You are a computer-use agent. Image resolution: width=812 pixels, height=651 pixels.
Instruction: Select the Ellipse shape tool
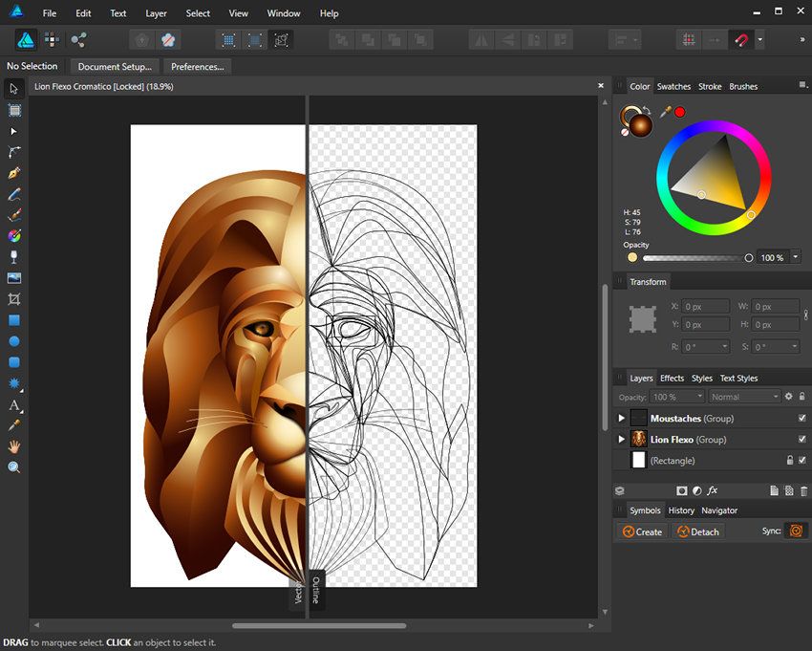pos(14,341)
